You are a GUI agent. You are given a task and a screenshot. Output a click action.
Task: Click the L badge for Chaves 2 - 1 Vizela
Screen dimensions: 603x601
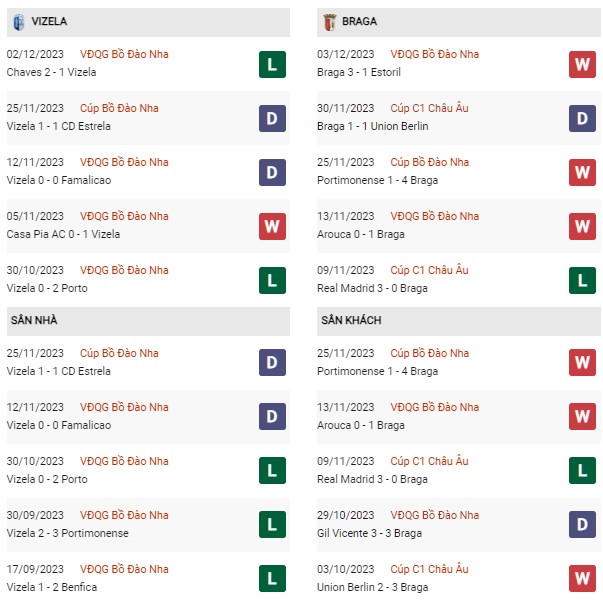click(x=272, y=64)
